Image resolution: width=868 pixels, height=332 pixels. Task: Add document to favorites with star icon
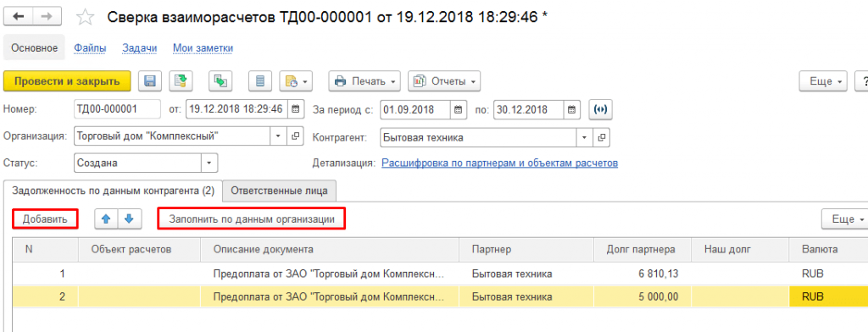point(85,17)
